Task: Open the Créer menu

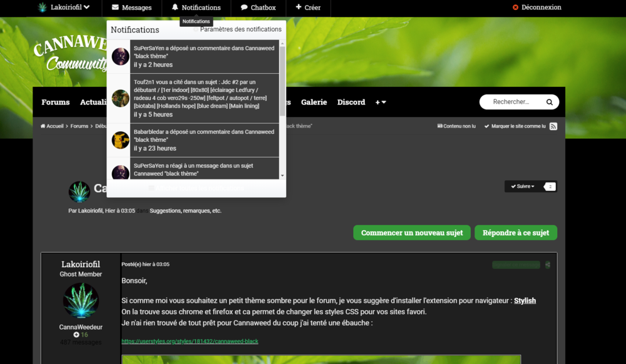Action: (308, 7)
